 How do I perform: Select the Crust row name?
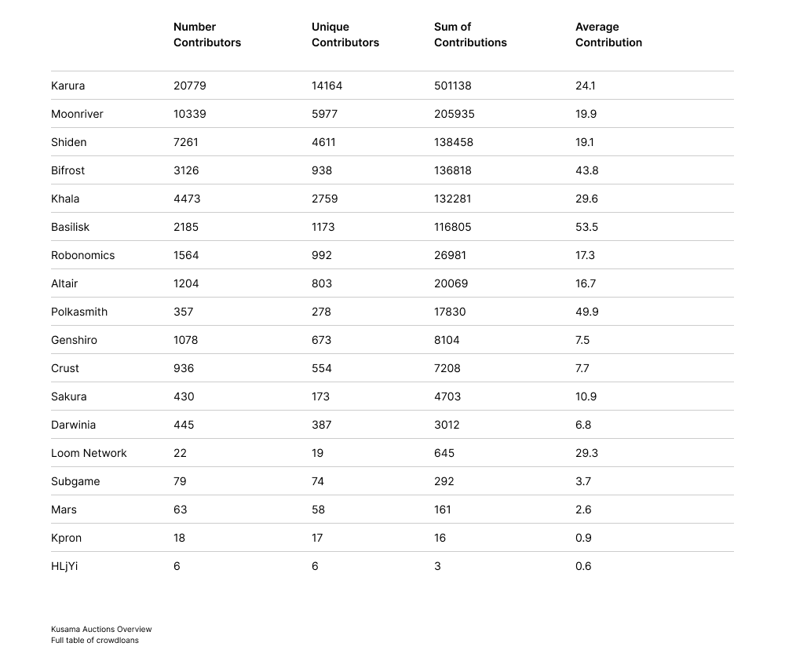tap(65, 368)
